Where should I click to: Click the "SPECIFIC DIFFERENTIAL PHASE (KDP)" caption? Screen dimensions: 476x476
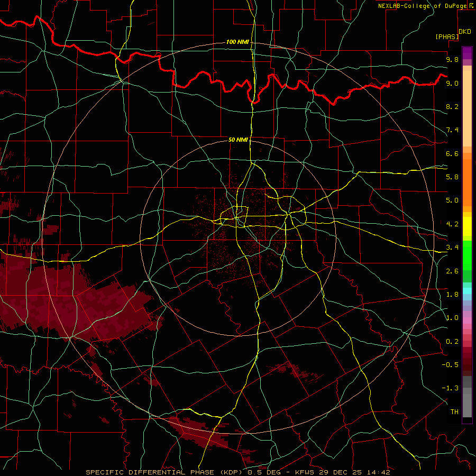pyautogui.click(x=165, y=472)
